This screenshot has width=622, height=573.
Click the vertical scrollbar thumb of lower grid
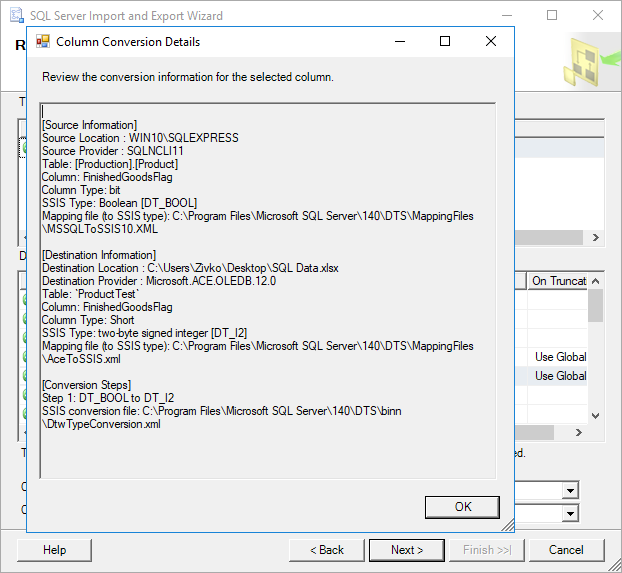click(595, 306)
